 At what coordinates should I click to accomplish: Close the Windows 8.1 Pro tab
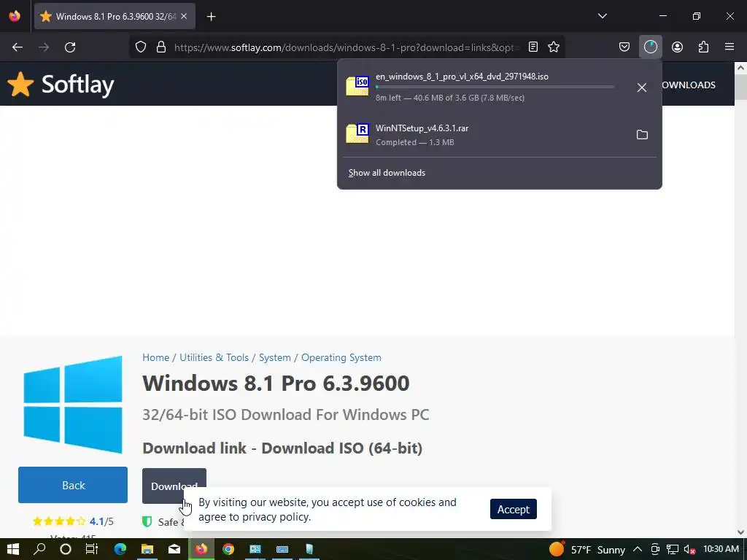184,17
